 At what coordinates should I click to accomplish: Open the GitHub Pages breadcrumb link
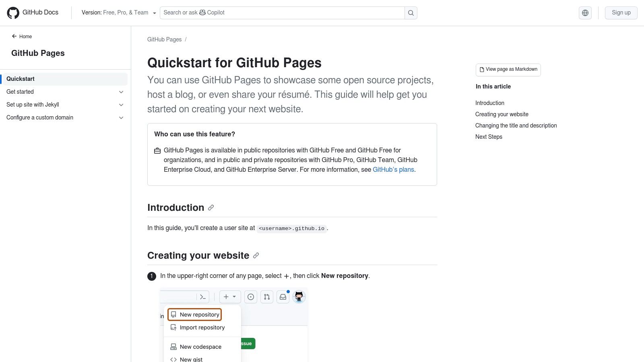[x=164, y=39]
